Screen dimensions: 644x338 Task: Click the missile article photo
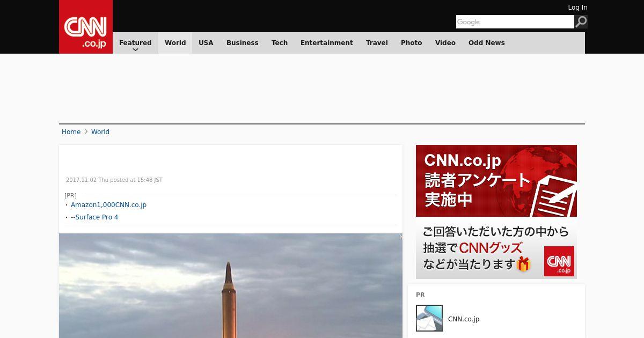coord(231,285)
